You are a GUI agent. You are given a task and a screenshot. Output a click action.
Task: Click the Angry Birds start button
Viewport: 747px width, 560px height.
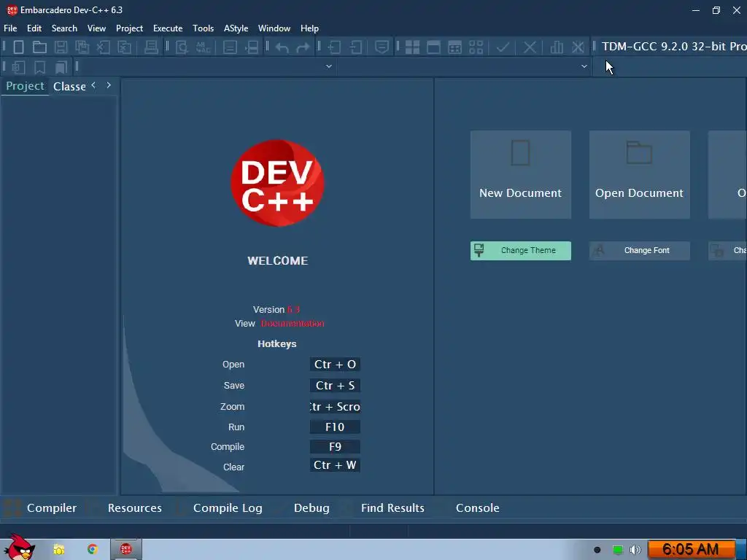19,547
